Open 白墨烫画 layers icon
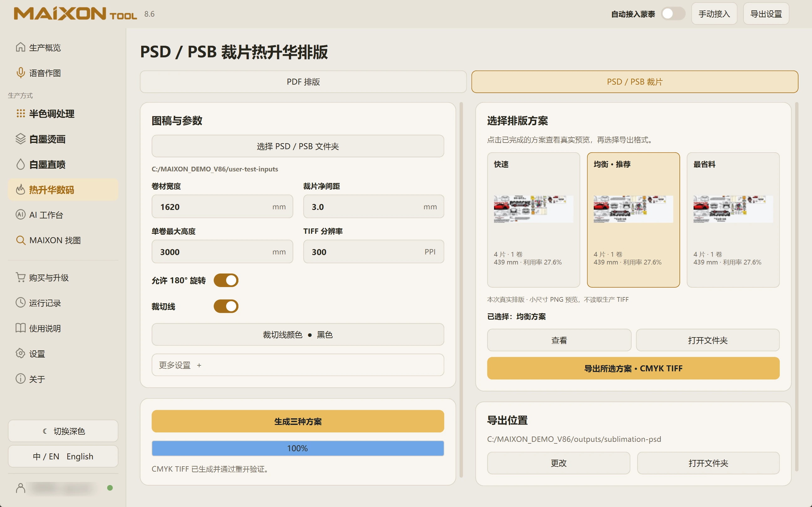This screenshot has height=507, width=812. click(x=20, y=139)
